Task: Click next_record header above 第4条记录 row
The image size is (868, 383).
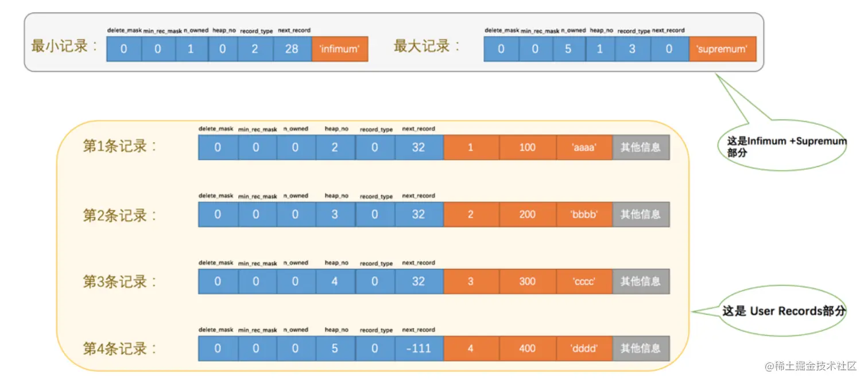Action: pyautogui.click(x=418, y=330)
